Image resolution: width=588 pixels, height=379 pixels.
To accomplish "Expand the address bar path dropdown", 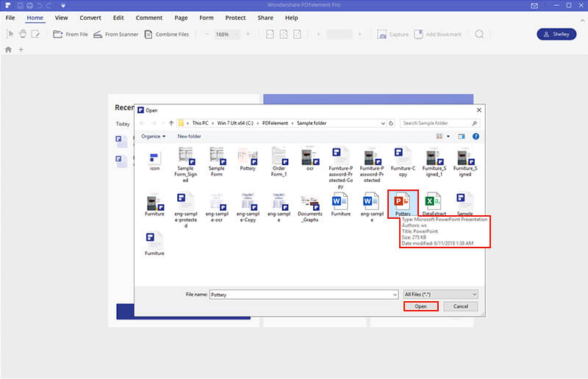I will [x=383, y=123].
